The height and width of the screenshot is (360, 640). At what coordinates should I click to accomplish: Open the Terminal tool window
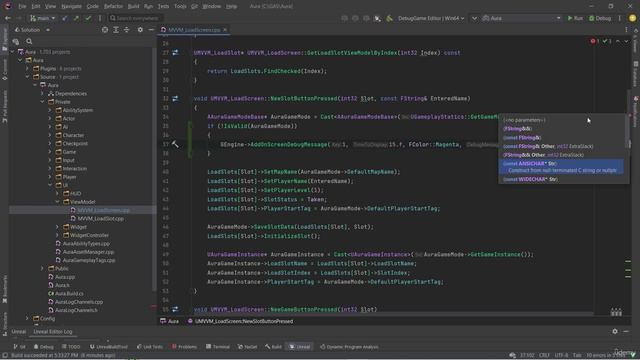[x=218, y=347]
